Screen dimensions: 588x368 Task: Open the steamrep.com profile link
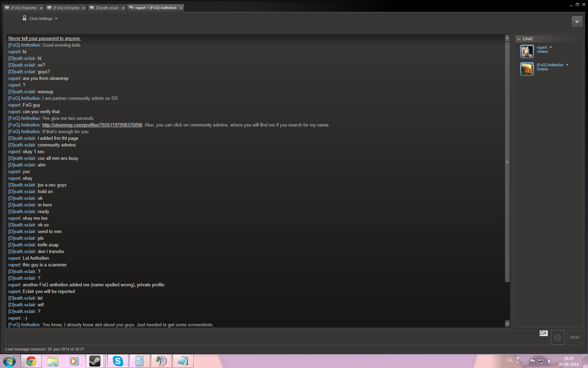92,125
